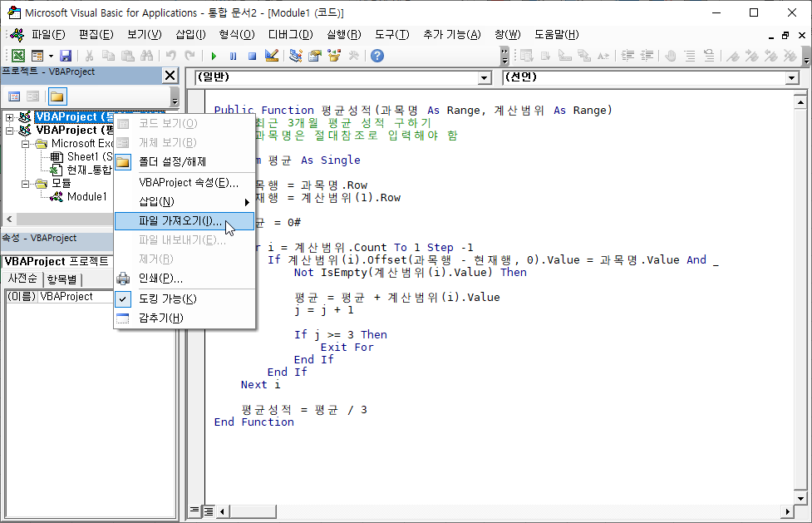Open the 보기(V) menu
The width and height of the screenshot is (812, 523).
145,34
